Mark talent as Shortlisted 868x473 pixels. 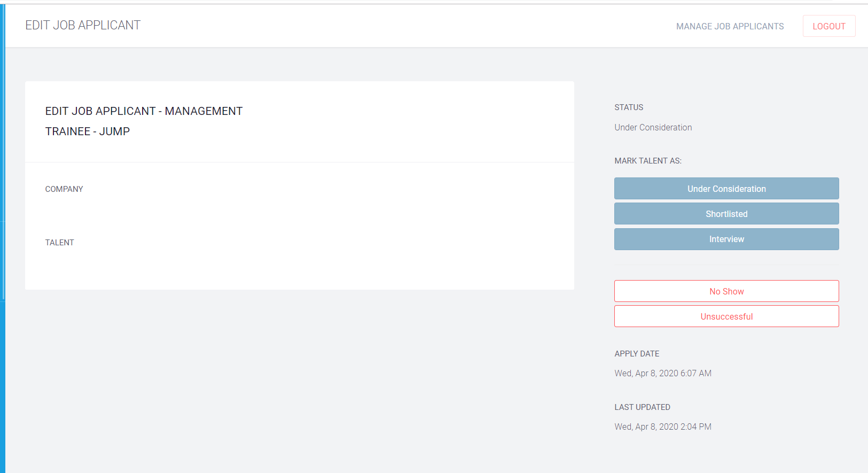point(726,214)
